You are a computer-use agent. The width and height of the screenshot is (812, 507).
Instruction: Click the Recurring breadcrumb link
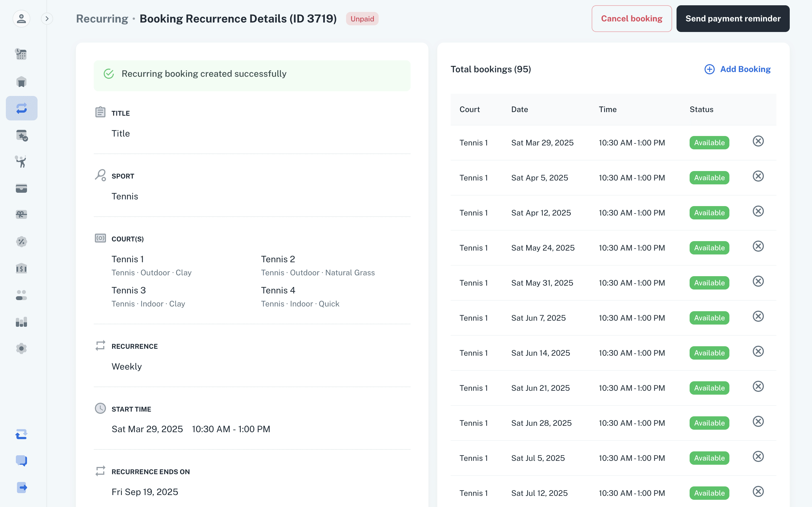pos(102,18)
